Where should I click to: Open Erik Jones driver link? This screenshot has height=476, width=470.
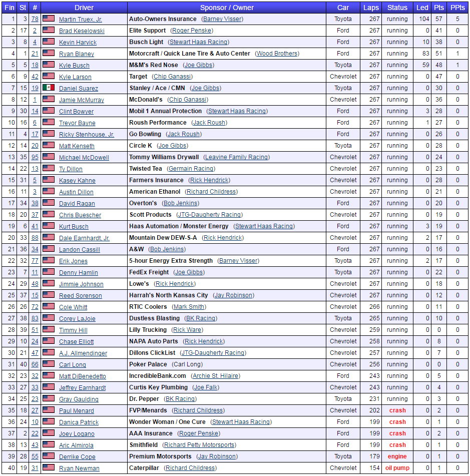click(x=73, y=261)
